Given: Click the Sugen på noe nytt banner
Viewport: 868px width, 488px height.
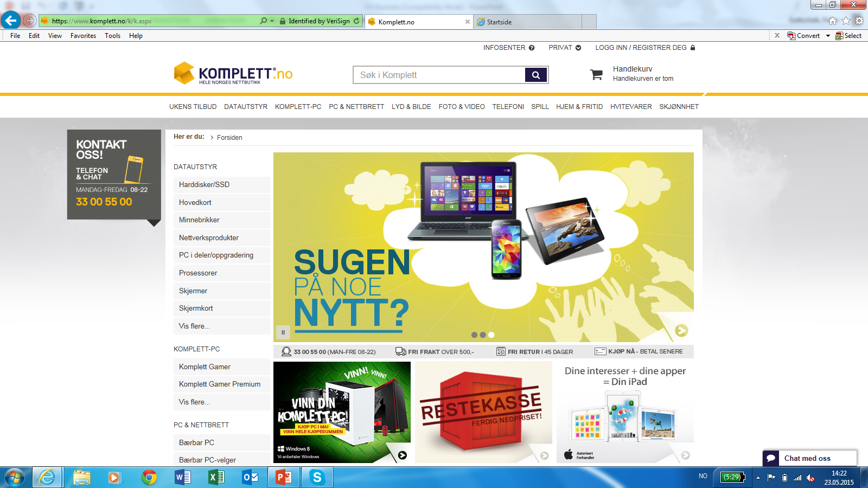Looking at the screenshot, I should pyautogui.click(x=483, y=247).
